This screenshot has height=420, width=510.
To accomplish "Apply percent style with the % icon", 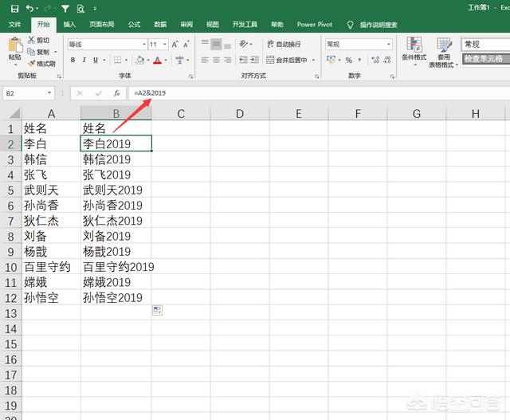I will coord(349,60).
